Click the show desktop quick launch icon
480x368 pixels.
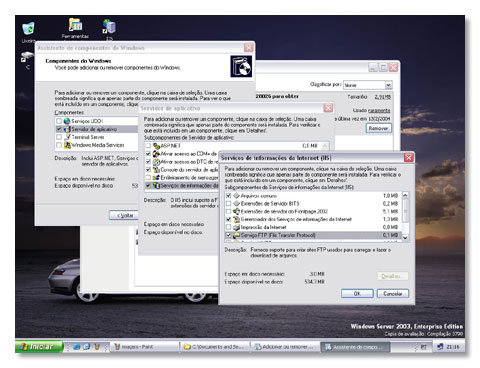tap(86, 347)
